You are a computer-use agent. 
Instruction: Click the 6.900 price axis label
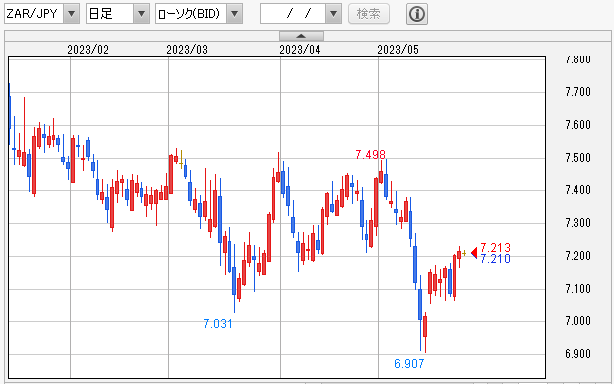pyautogui.click(x=578, y=354)
